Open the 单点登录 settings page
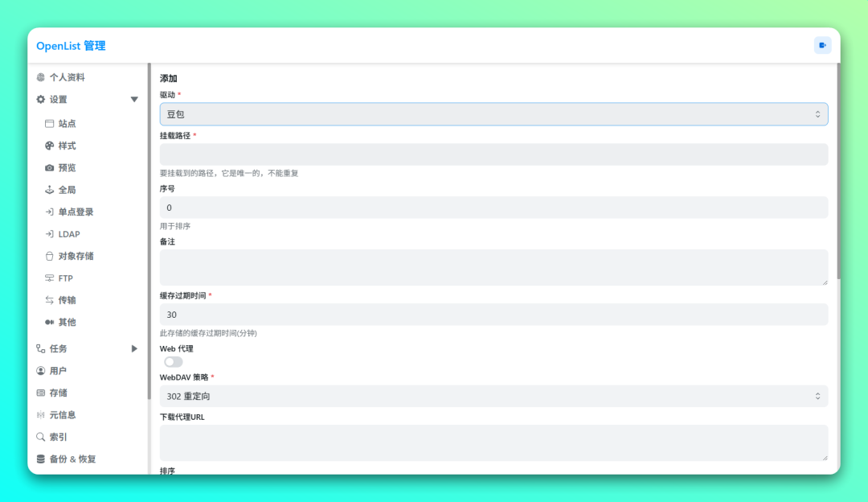868x502 pixels. coord(76,212)
